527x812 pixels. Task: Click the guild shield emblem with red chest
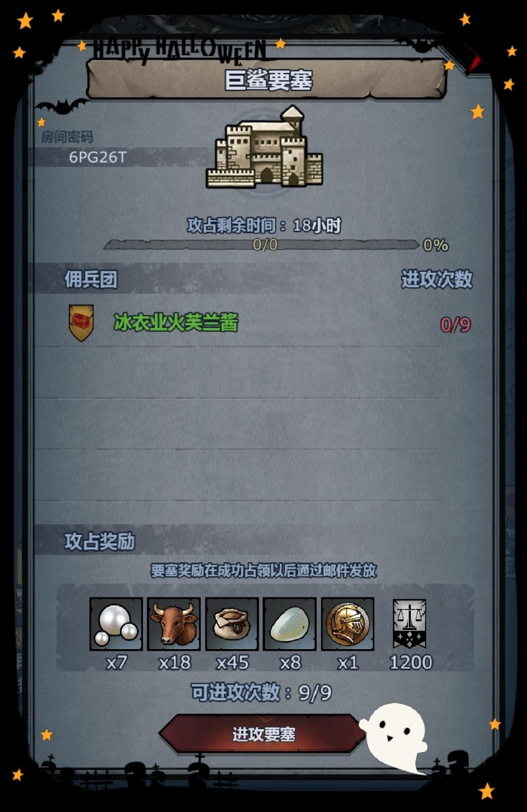coord(81,323)
